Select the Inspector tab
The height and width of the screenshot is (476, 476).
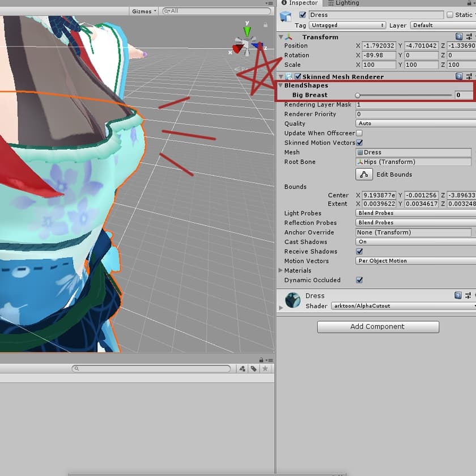[300, 3]
